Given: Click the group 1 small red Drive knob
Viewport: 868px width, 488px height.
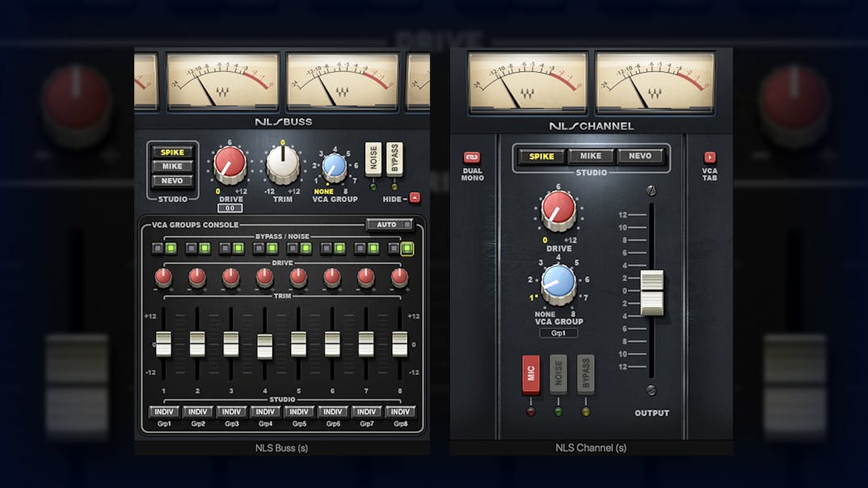Looking at the screenshot, I should click(x=163, y=277).
